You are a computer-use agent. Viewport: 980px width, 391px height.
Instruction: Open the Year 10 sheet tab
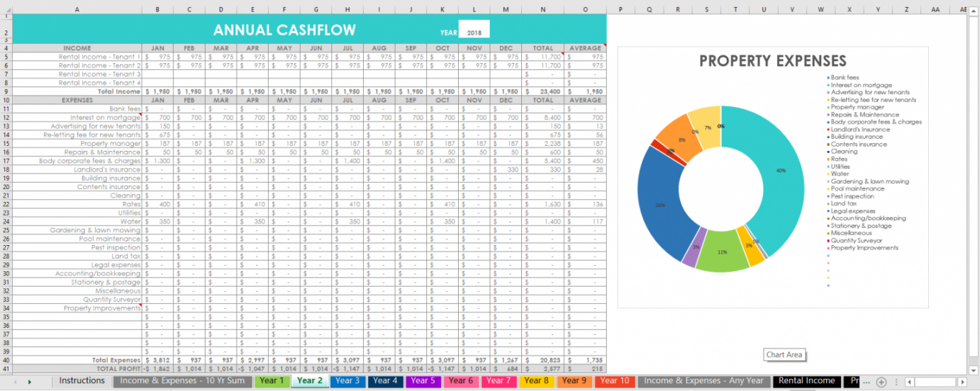pyautogui.click(x=614, y=381)
